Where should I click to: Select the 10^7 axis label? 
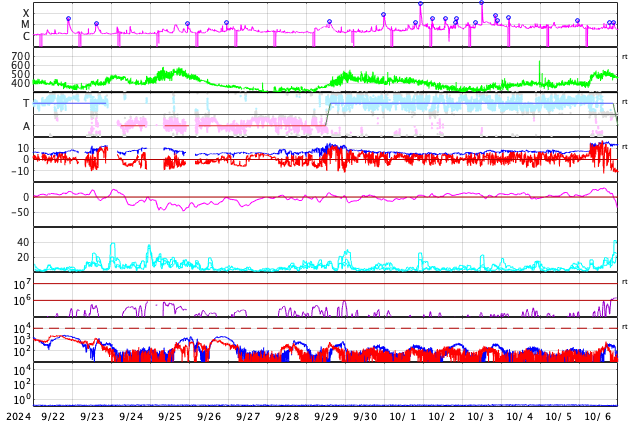point(22,284)
